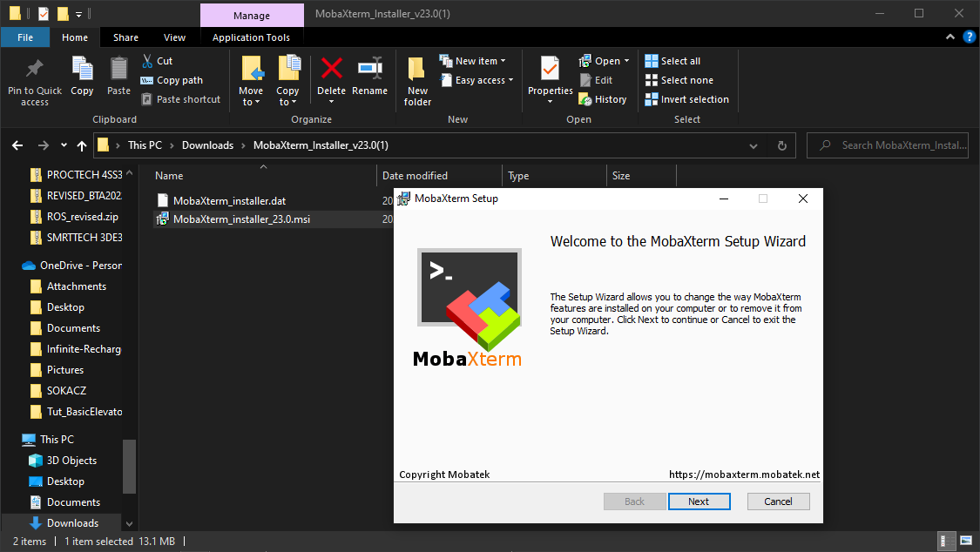980x552 pixels.
Task: Expand the Move to dropdown
Action: [250, 97]
